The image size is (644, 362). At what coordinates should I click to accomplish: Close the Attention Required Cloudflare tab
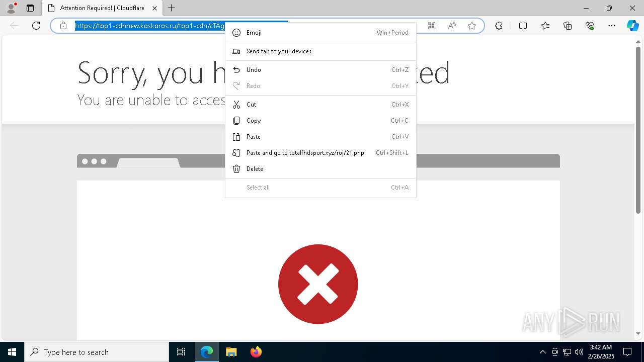[x=154, y=8]
